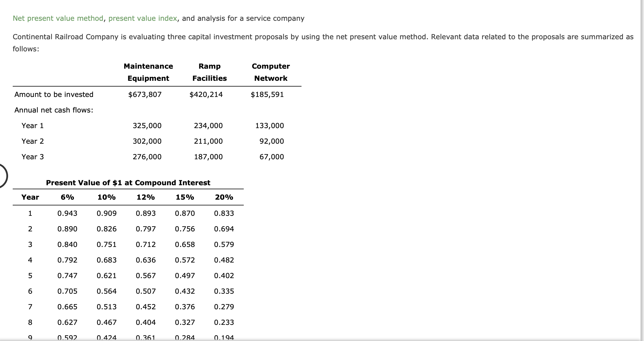The width and height of the screenshot is (644, 341).
Task: Click the Amount to be invested row label
Action: pyautogui.click(x=54, y=94)
